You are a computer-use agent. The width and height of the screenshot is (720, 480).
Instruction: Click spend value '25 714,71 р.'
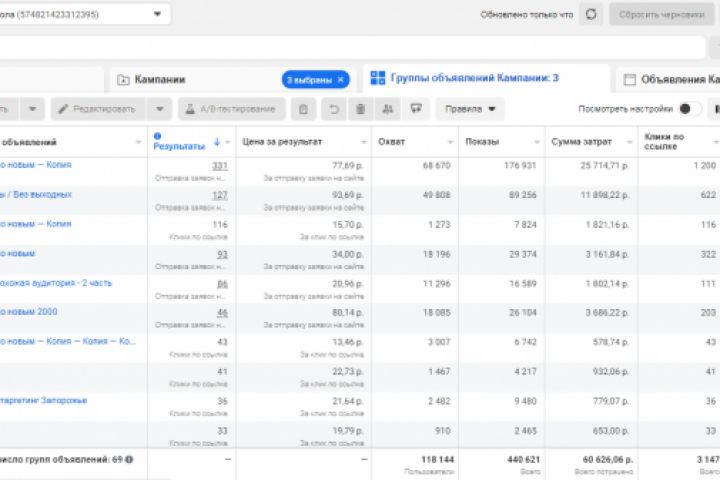(x=605, y=165)
